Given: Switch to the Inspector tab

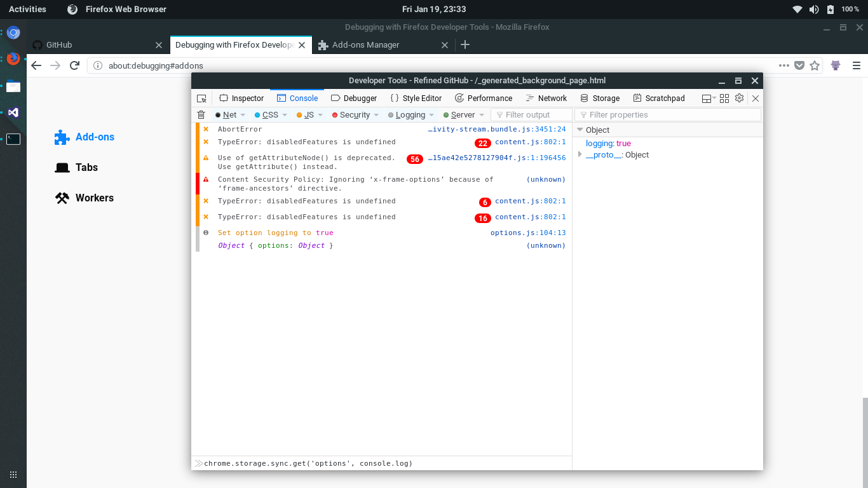Looking at the screenshot, I should coord(241,98).
